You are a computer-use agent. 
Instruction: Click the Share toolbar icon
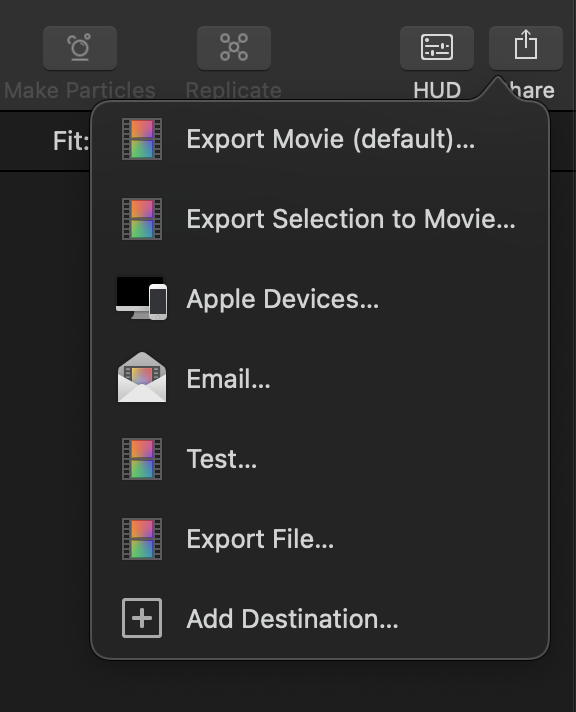[x=526, y=48]
